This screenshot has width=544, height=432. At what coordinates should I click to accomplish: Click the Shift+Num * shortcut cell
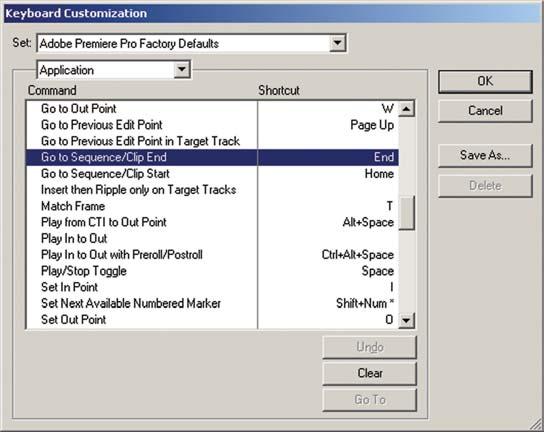pos(328,304)
